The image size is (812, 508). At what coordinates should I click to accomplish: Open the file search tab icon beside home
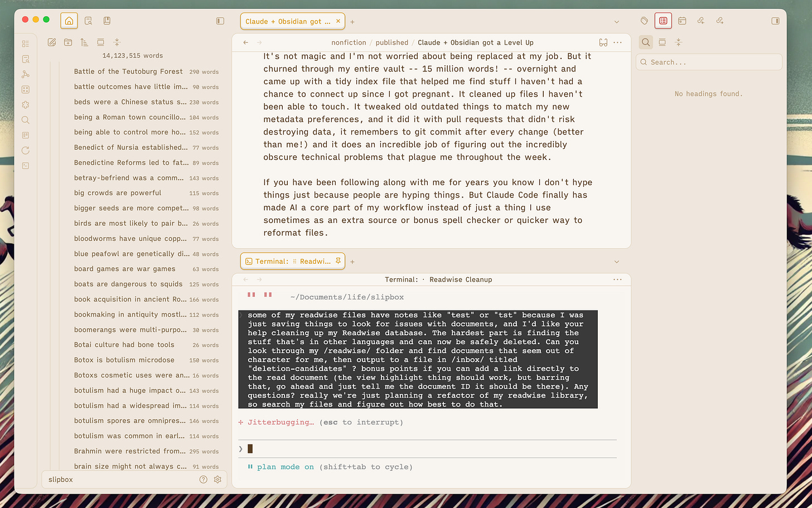click(88, 21)
